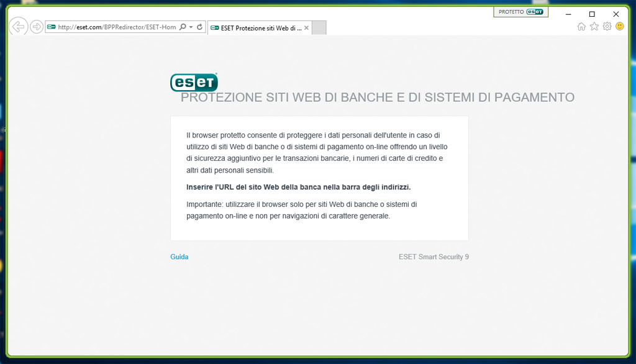Select the ESET Protezione siti Web tab
The image size is (636, 364).
(256, 28)
